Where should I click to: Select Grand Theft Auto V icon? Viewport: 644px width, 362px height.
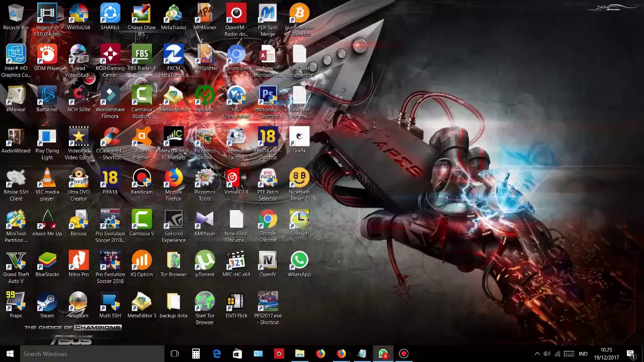tap(16, 267)
